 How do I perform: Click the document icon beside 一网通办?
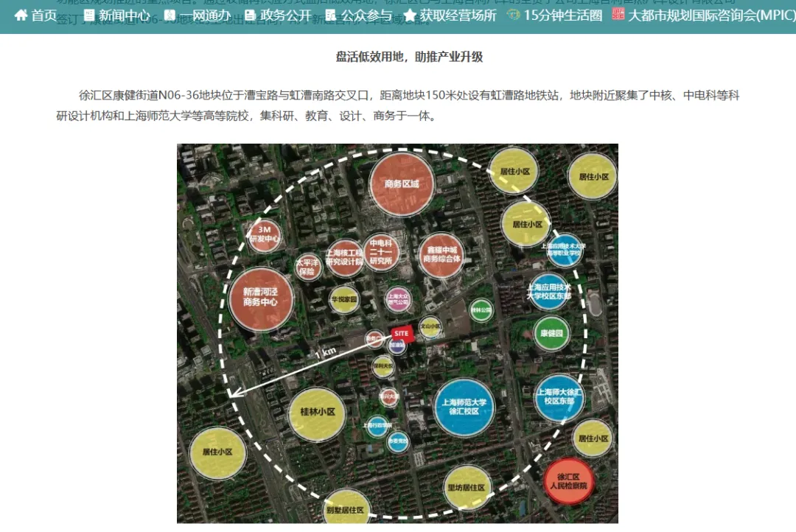(170, 15)
